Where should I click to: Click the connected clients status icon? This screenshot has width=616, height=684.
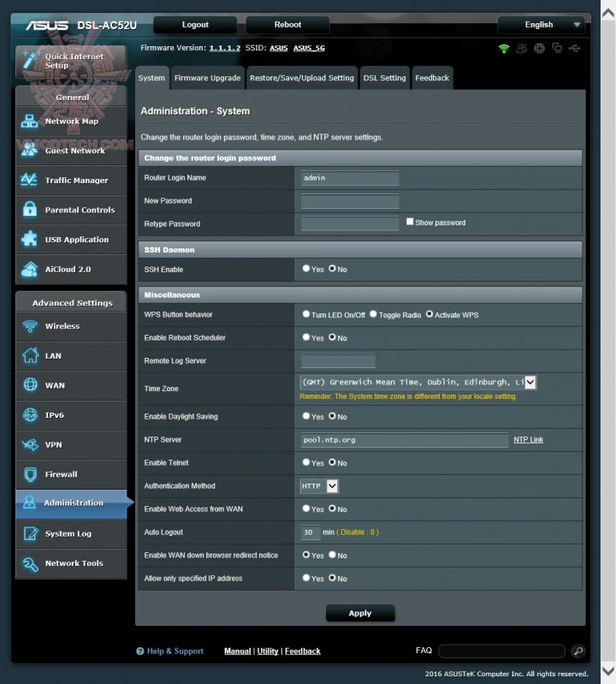(521, 49)
